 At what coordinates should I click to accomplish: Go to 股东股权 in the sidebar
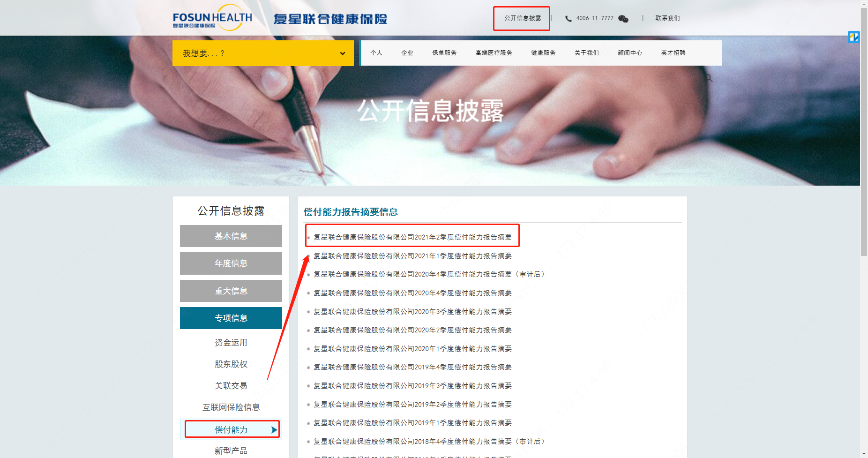pyautogui.click(x=231, y=364)
